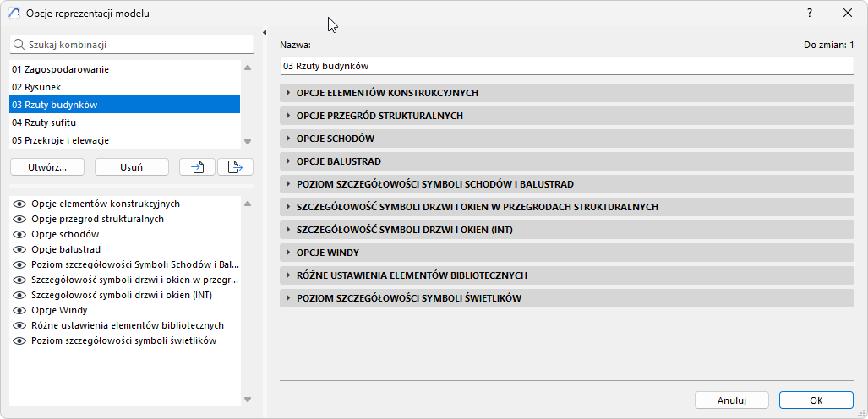Screen dimensions: 868x419
Task: Click Opcje Windy list label
Action: point(59,311)
